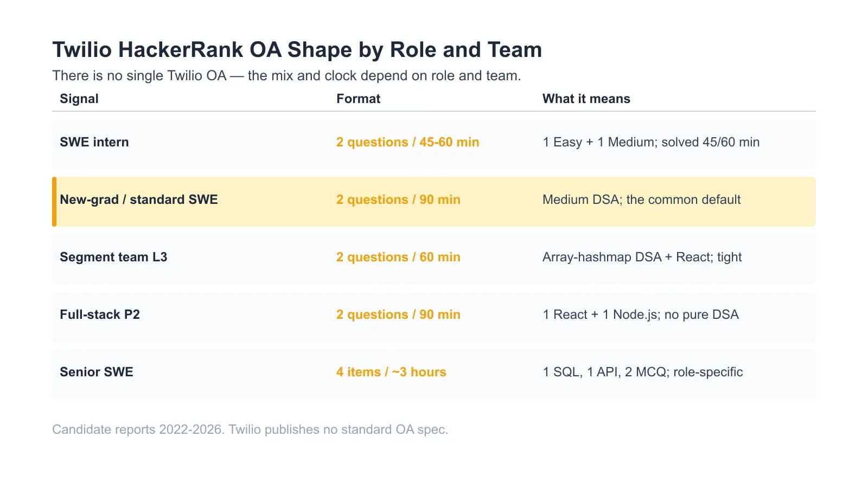Image resolution: width=868 pixels, height=488 pixels.
Task: Click '1 Easy + 1 Medium; solved 45/60 min'
Action: (651, 142)
